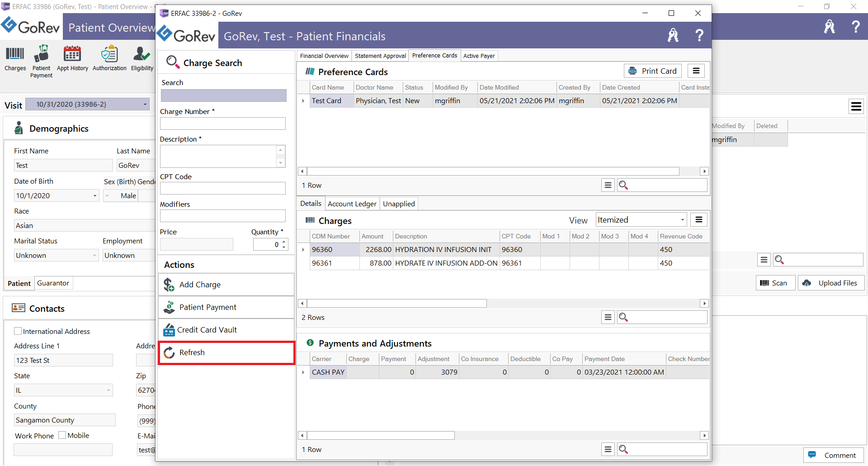Click the help question mark in Patient Overview window

[x=855, y=27]
